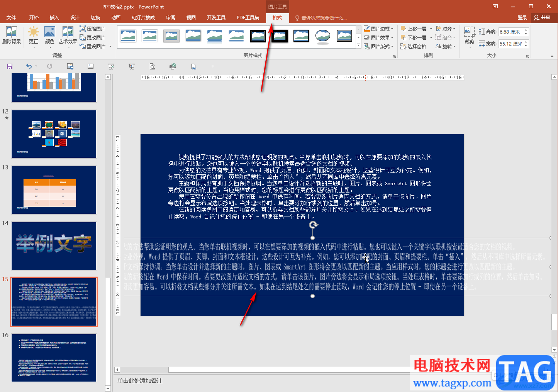Screen dimensions: 558x392
Task: Select slide 12 thumbnail with picture icons
Action: 54,134
